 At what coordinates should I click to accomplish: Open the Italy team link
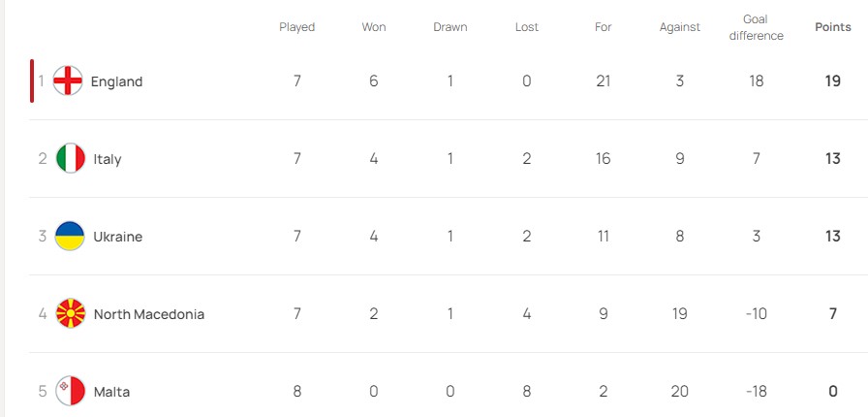pos(108,159)
